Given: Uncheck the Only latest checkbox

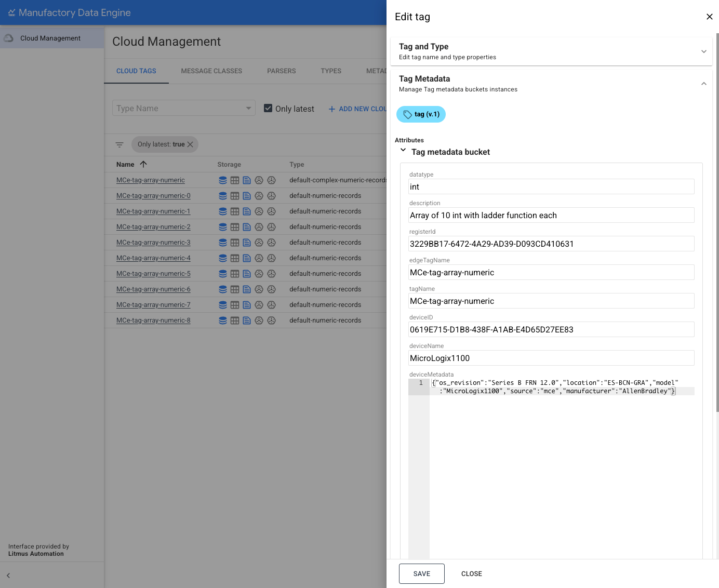Looking at the screenshot, I should point(268,108).
